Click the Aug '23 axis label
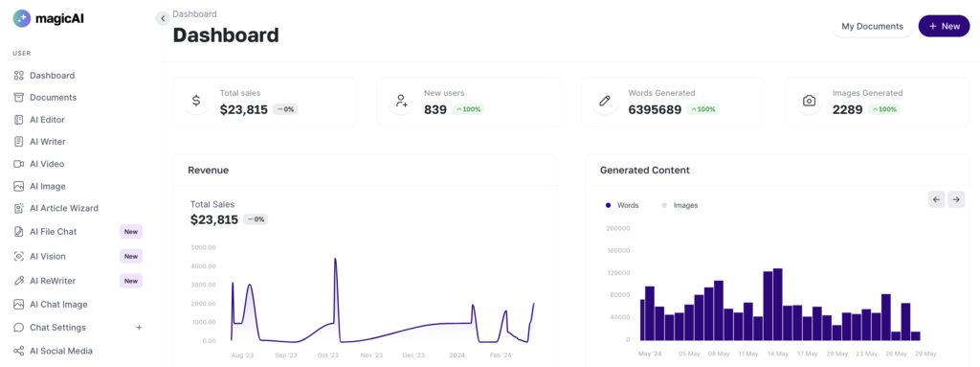980x367 pixels. pos(242,356)
